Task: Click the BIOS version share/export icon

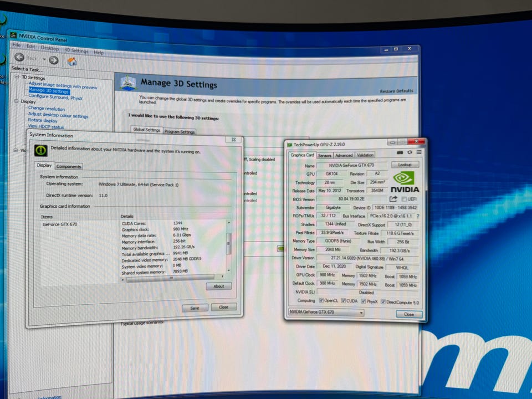Action: [393, 199]
